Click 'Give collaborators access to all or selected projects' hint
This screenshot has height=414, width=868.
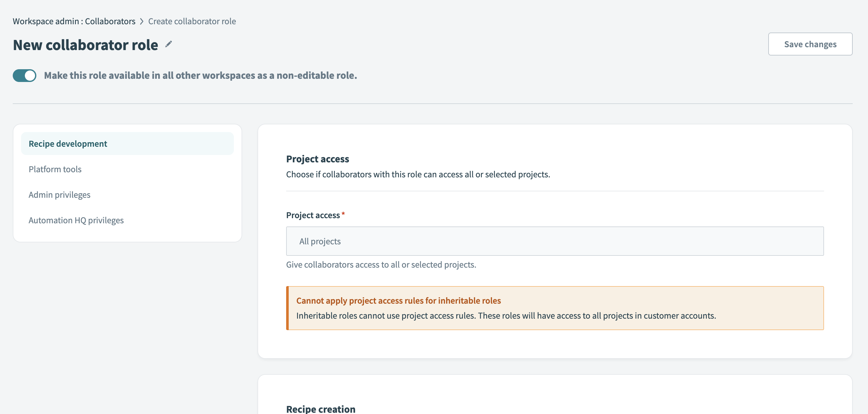point(381,264)
